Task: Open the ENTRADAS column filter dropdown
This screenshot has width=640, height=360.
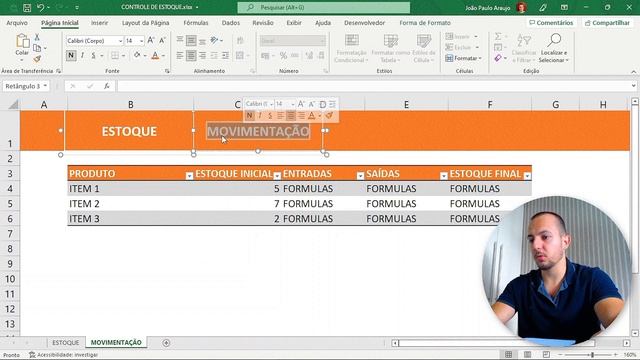Action: [x=360, y=176]
